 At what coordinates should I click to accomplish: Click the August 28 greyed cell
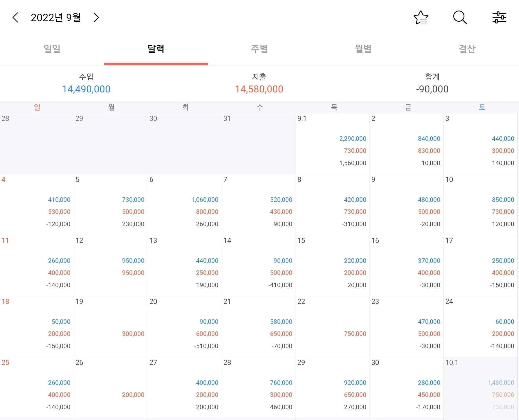tap(37, 144)
